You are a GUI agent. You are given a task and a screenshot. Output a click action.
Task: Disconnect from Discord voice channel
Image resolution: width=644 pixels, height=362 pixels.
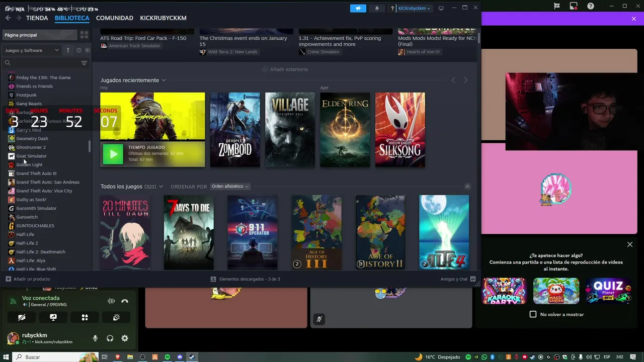pyautogui.click(x=125, y=301)
